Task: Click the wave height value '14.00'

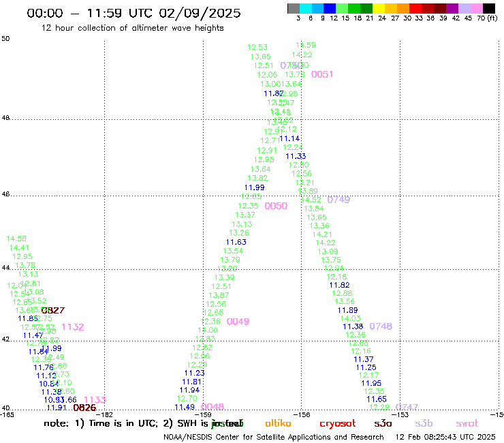Action: (x=208, y=331)
